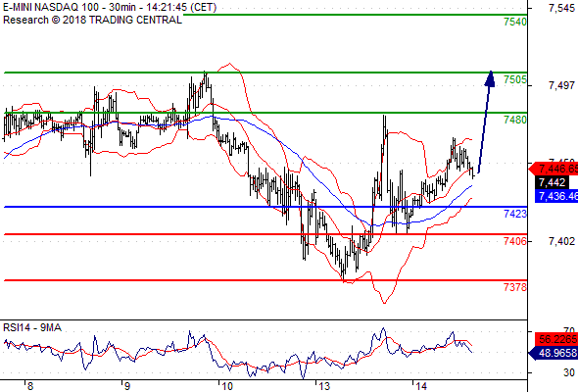Select the 7406 support level label
This screenshot has height=392, width=578.
pyautogui.click(x=515, y=241)
